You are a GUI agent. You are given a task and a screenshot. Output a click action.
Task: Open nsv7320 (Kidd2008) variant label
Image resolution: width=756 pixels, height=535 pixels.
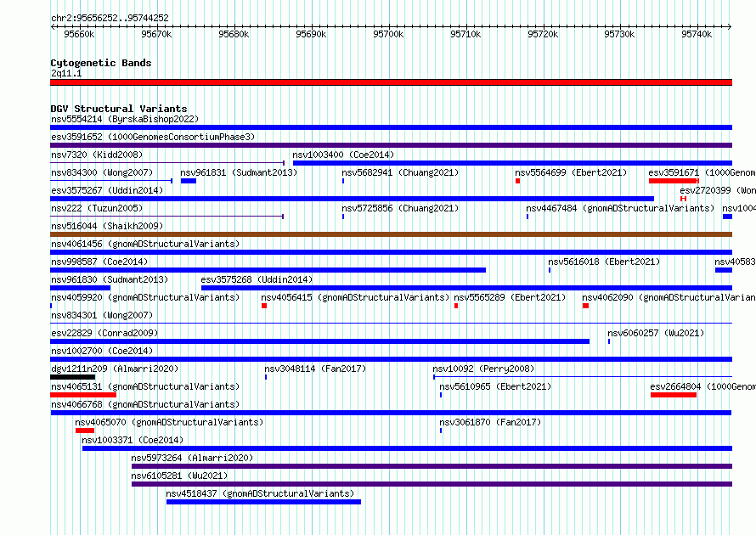click(97, 155)
